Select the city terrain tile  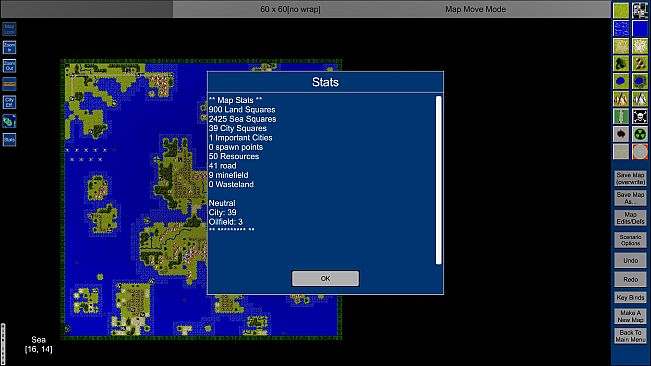pos(640,10)
